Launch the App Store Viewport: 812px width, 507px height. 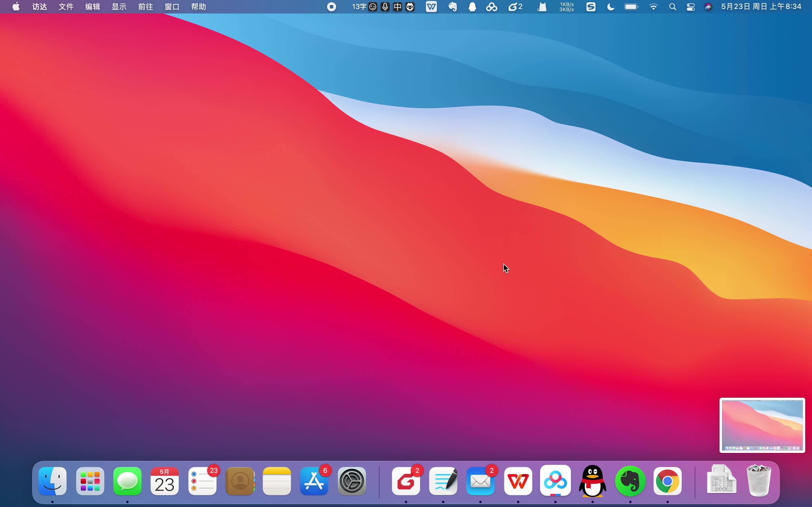tap(314, 481)
